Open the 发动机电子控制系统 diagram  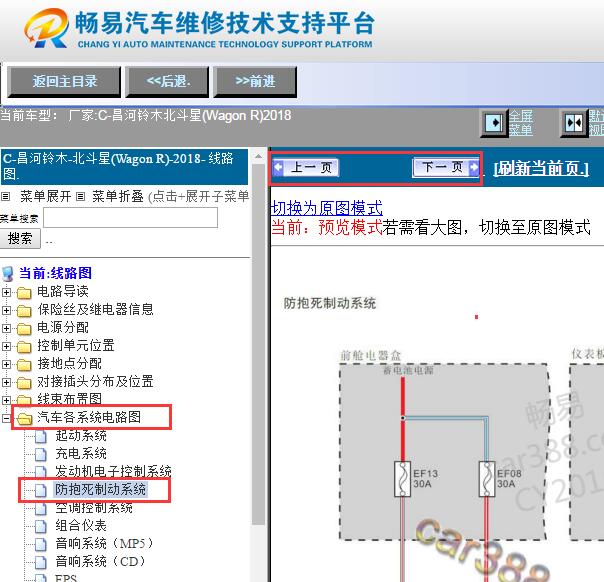pyautogui.click(x=113, y=471)
